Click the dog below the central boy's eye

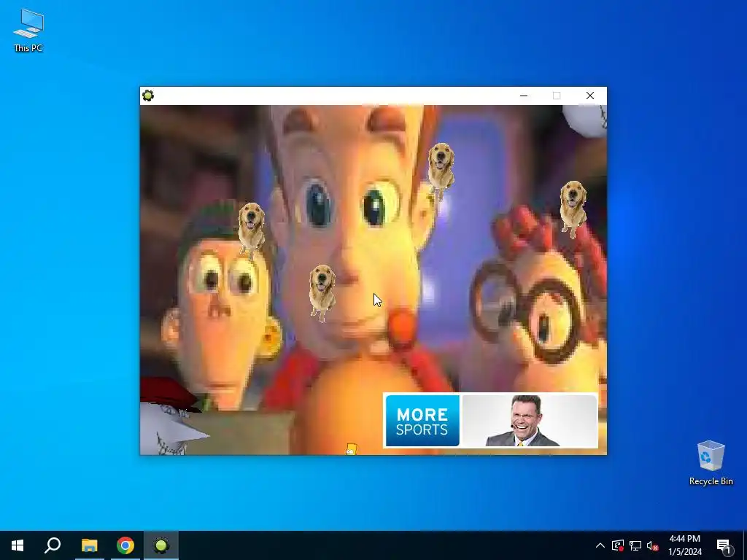[x=322, y=292]
